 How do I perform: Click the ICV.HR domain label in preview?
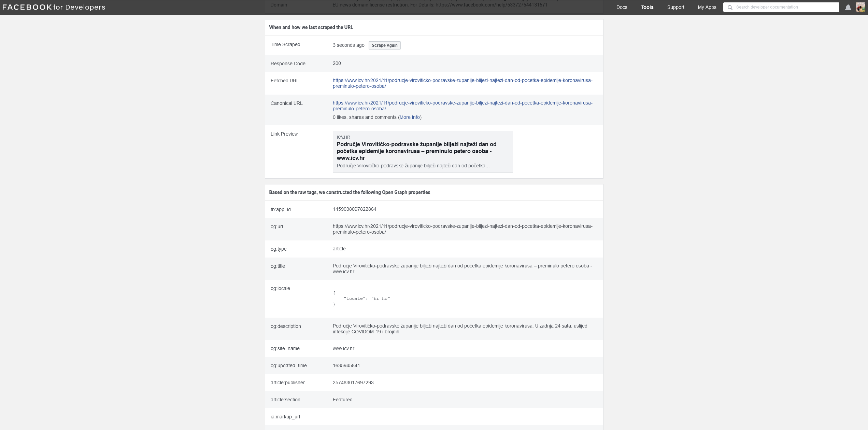[343, 137]
